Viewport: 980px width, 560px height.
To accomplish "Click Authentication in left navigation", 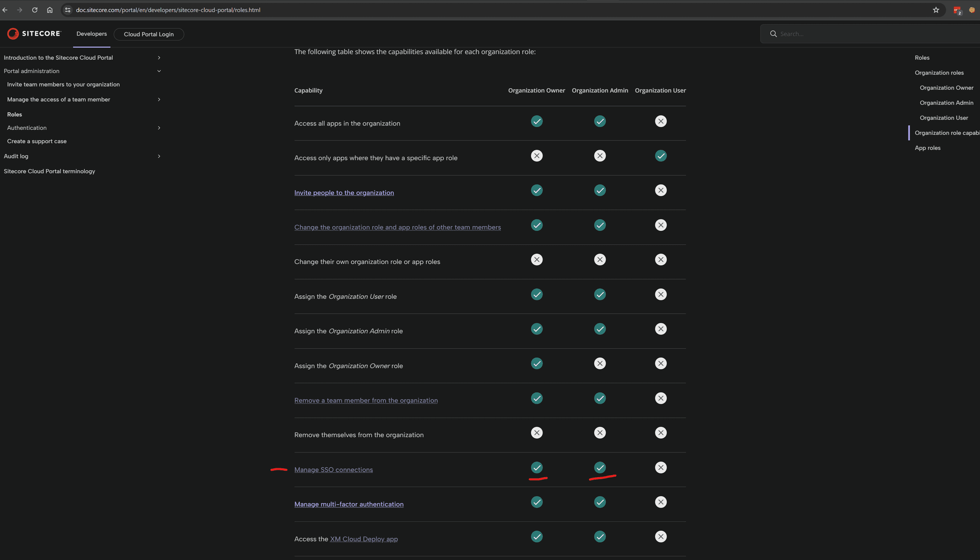I will tap(27, 128).
